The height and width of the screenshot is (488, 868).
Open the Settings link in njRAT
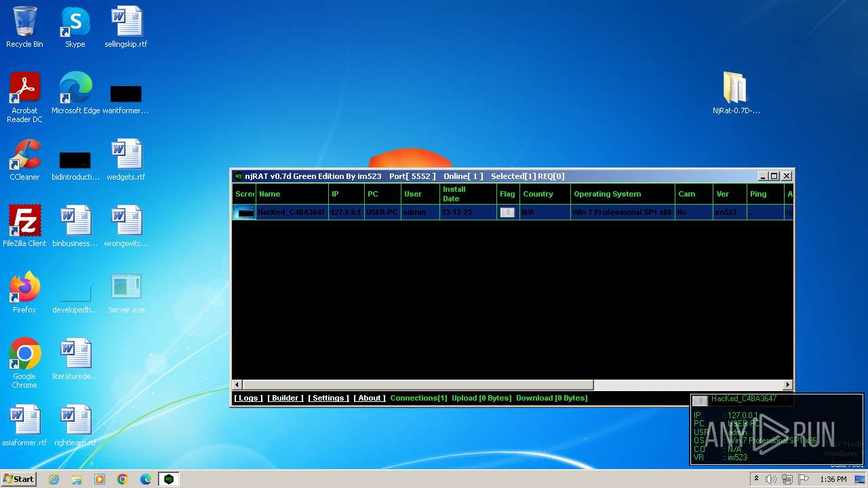[328, 399]
